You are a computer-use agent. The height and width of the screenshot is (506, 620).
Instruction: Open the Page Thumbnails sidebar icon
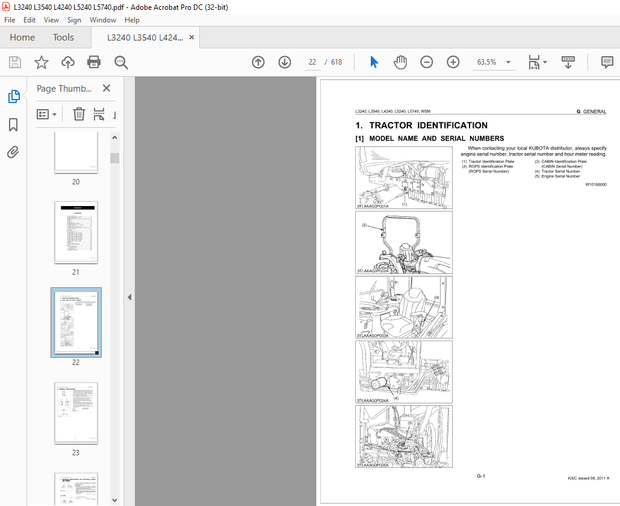(13, 96)
